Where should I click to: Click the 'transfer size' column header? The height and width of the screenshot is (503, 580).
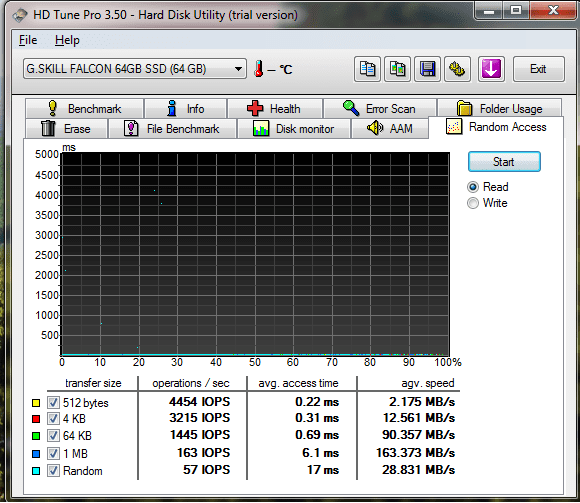point(93,383)
